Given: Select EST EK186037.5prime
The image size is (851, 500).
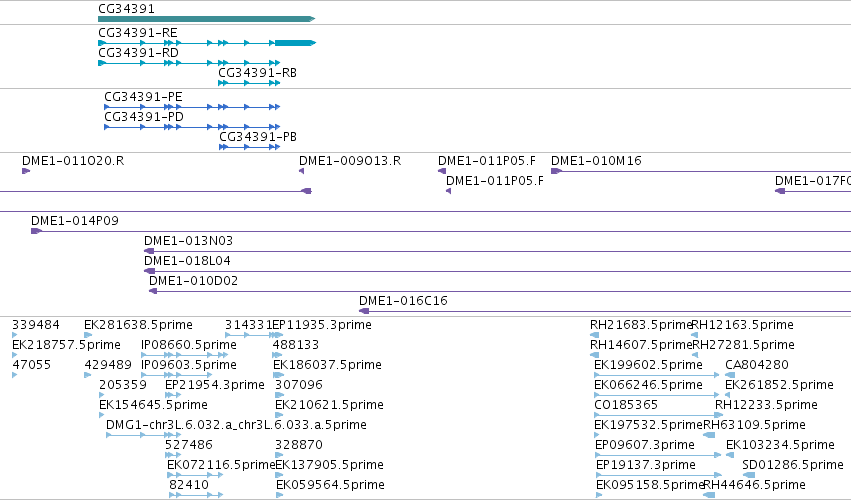Looking at the screenshot, I should (327, 365).
